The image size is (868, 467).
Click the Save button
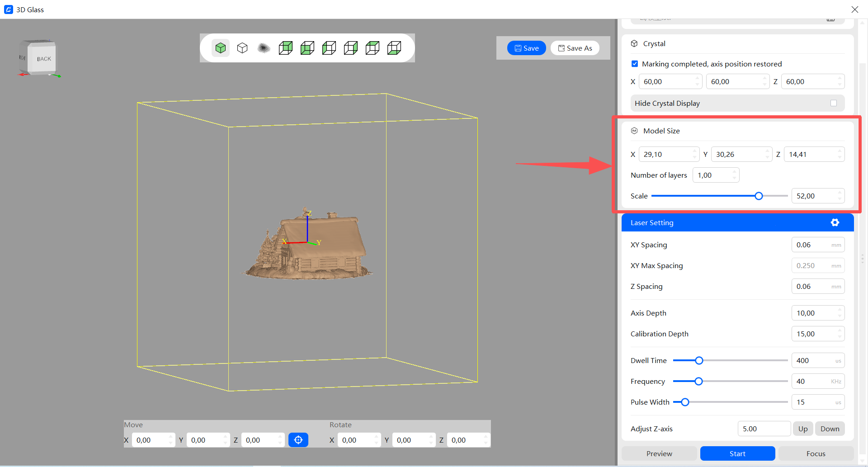pos(526,48)
